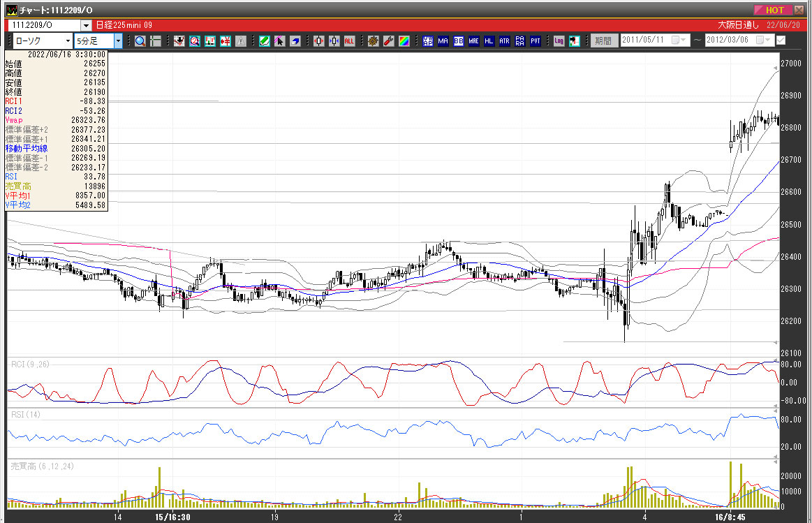Click the yen symbol icon
The width and height of the screenshot is (812, 523).
point(226,41)
